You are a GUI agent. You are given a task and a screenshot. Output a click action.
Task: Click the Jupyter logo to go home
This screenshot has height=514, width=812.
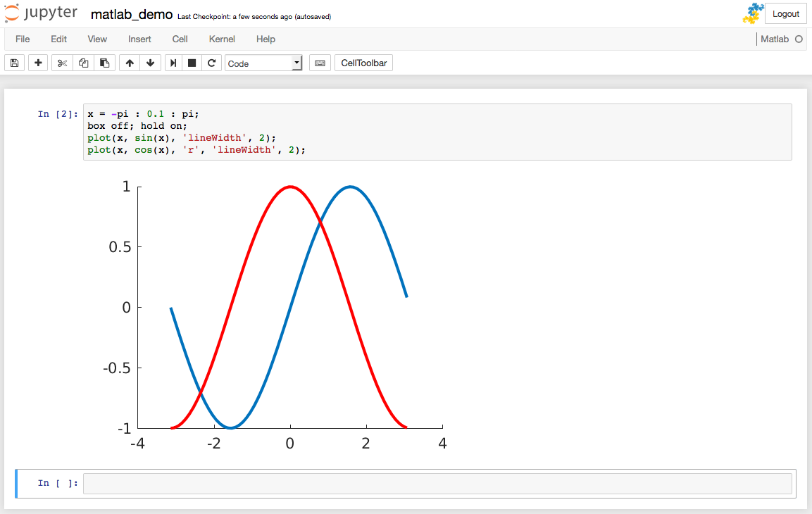tap(41, 14)
